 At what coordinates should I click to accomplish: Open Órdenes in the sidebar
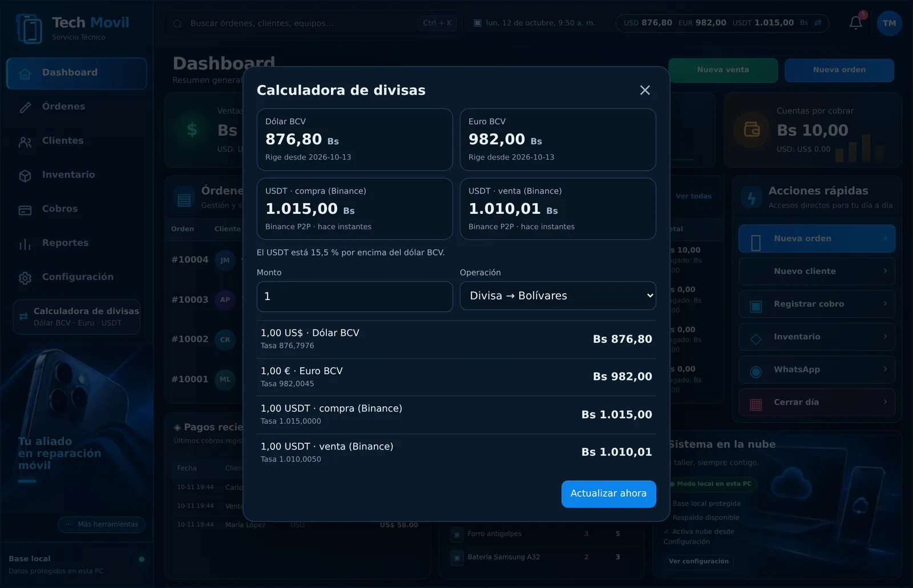pyautogui.click(x=76, y=107)
